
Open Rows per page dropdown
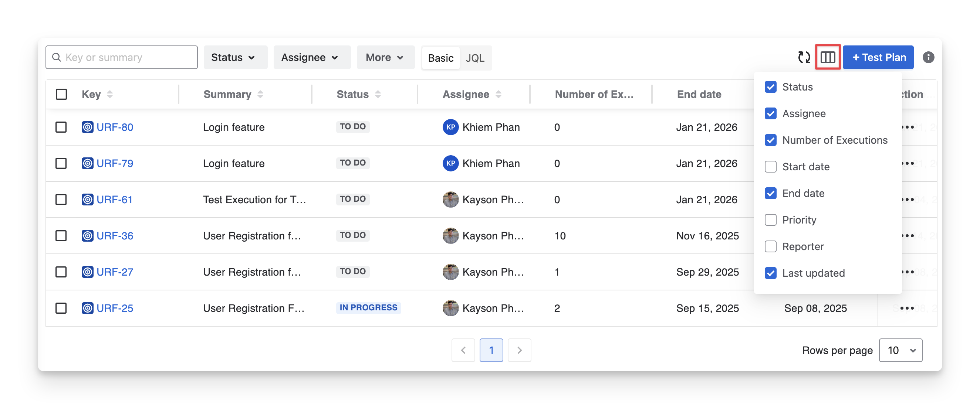click(x=900, y=350)
